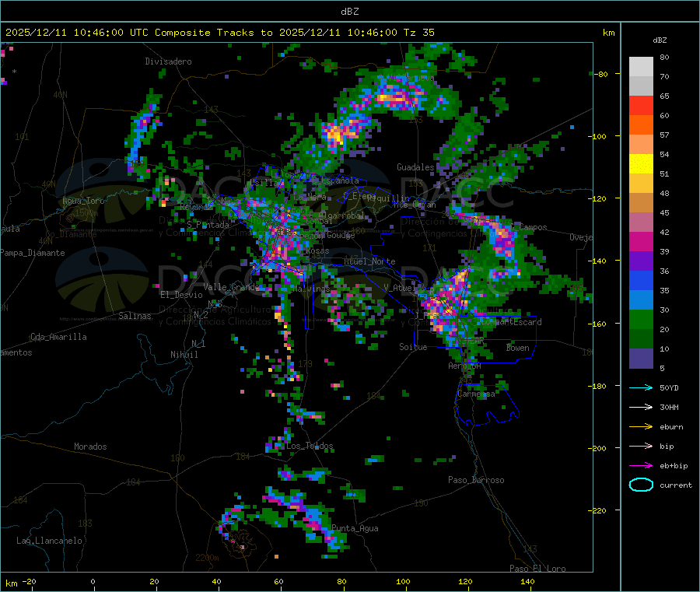
Task: Select the 42 dBZ magenta color swatch
Action: 641,241
